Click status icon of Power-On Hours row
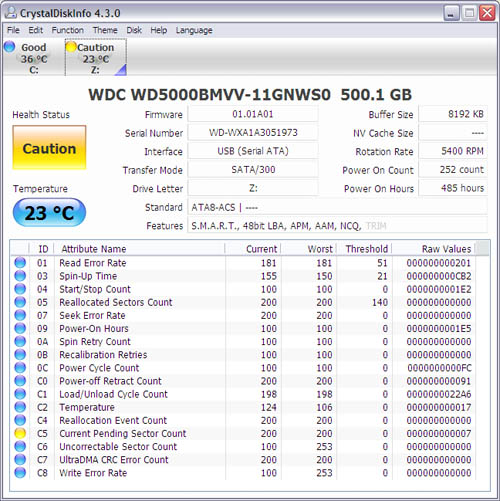The image size is (500, 501). tap(20, 328)
